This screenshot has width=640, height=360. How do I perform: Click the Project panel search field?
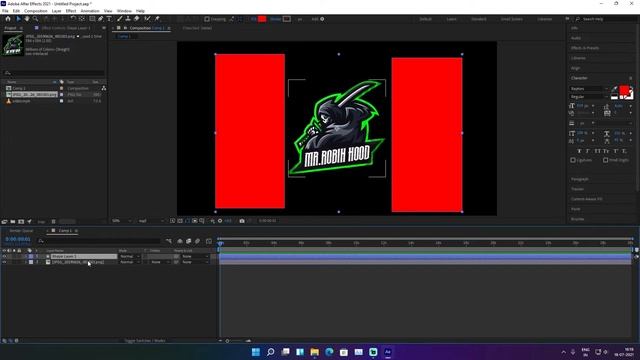53,73
